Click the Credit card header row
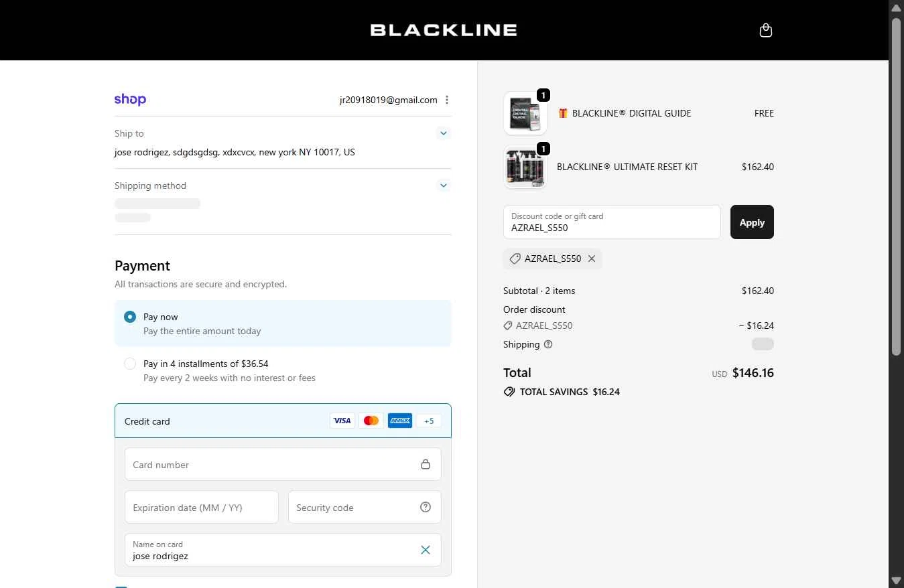The width and height of the screenshot is (904, 588). click(283, 421)
